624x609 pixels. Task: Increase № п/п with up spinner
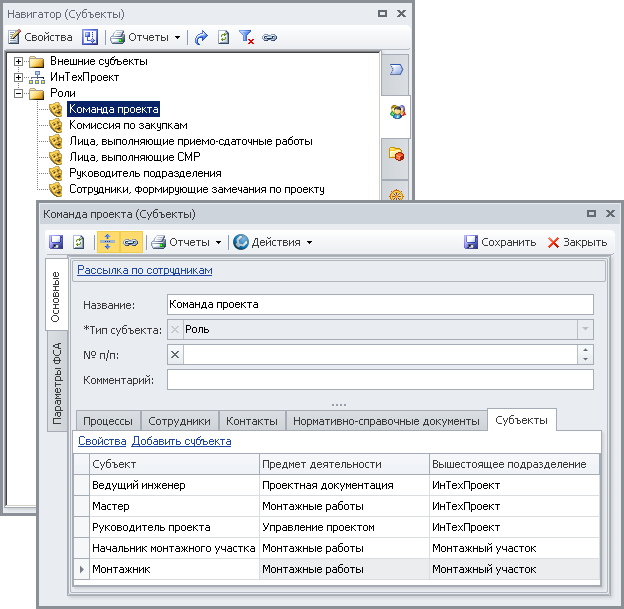click(585, 350)
